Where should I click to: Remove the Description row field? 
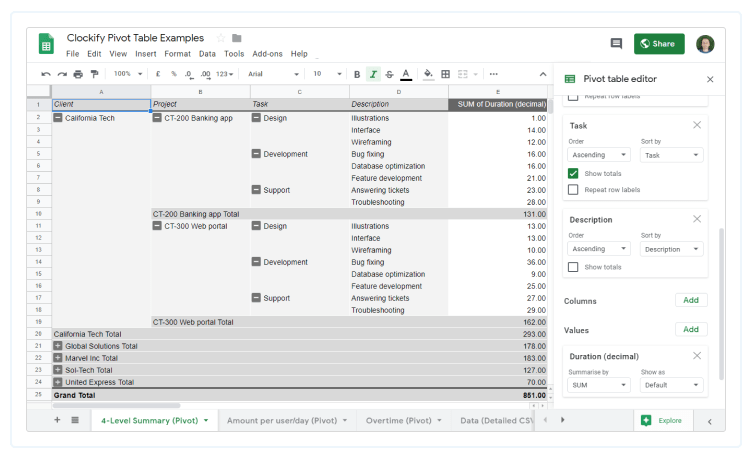(697, 219)
